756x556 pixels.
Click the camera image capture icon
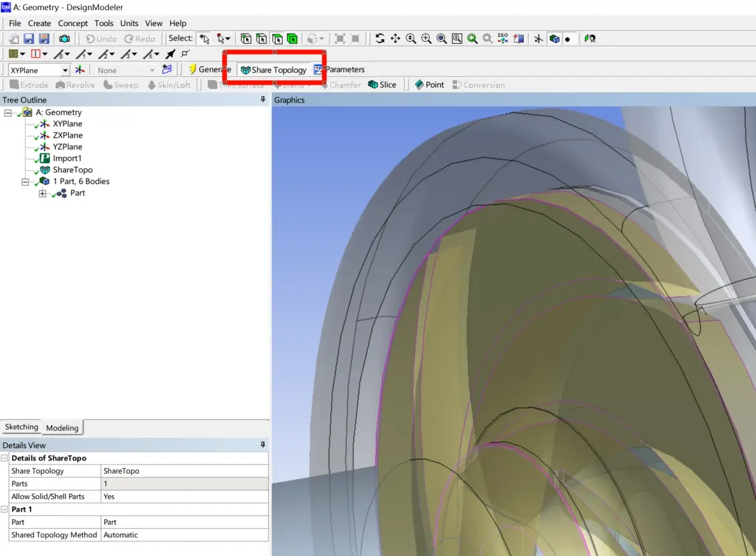(64, 39)
